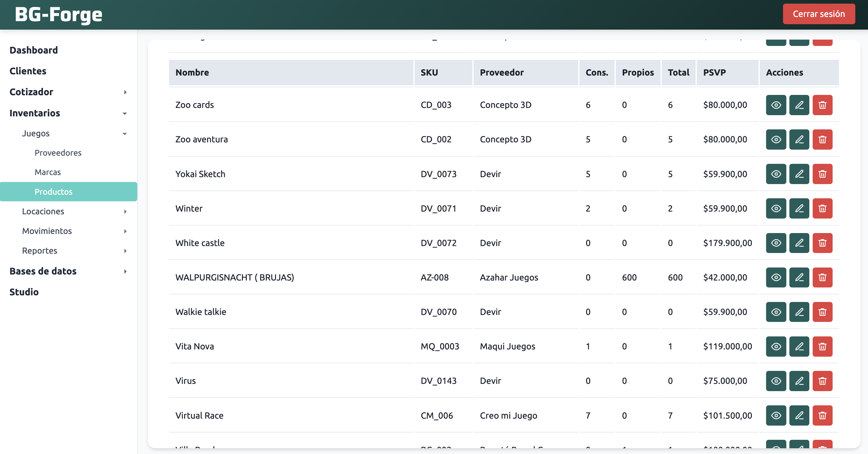
Task: Edit Virtual Race product
Action: click(799, 416)
